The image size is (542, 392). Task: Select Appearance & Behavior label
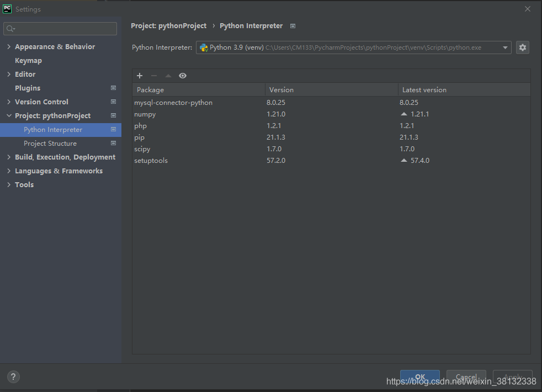point(55,47)
